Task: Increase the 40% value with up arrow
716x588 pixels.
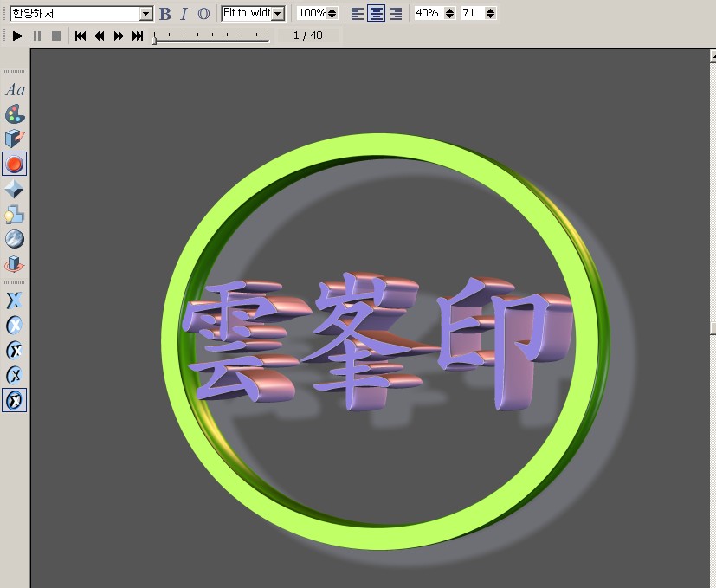Action: [x=450, y=10]
